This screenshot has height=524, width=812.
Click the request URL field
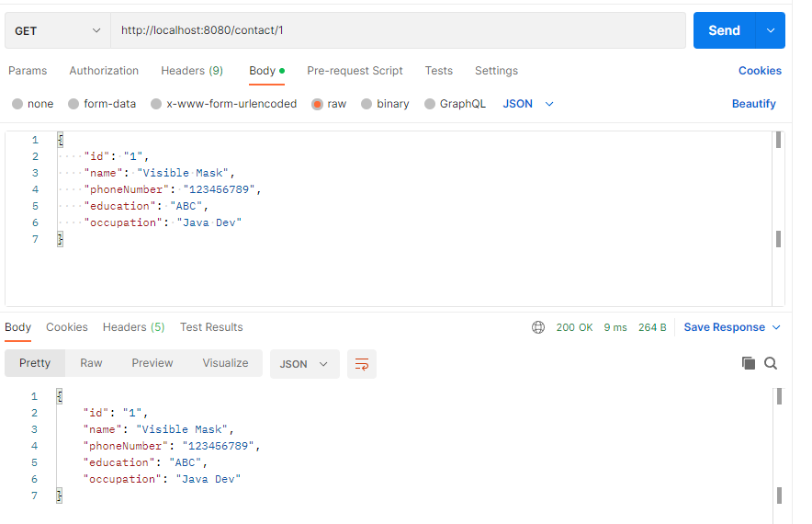(398, 30)
